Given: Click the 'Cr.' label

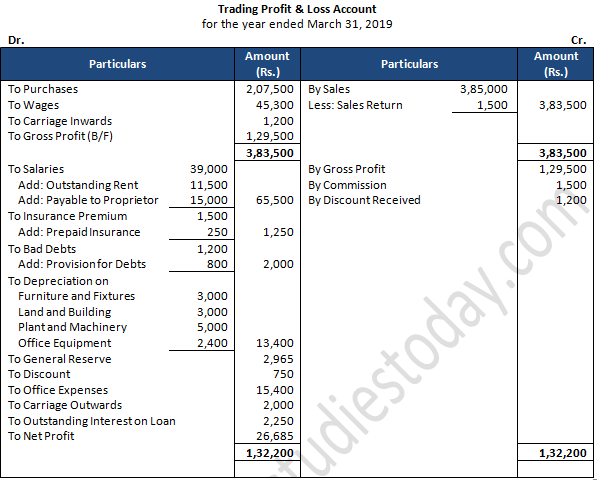Looking at the screenshot, I should coord(578,40).
